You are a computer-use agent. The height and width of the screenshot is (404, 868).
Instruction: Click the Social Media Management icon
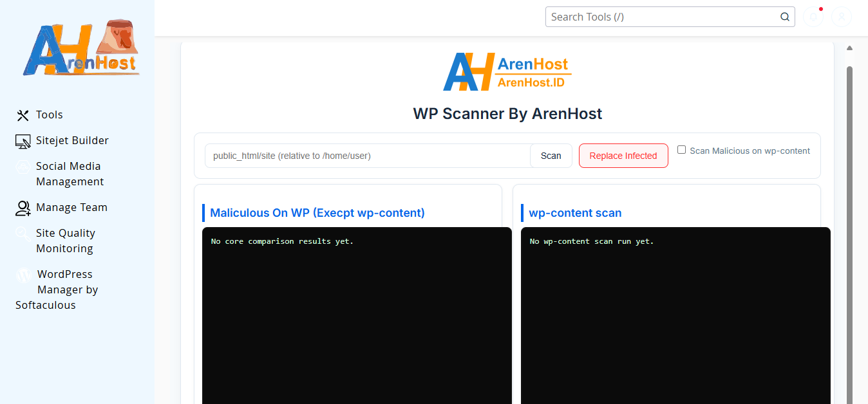(x=23, y=167)
